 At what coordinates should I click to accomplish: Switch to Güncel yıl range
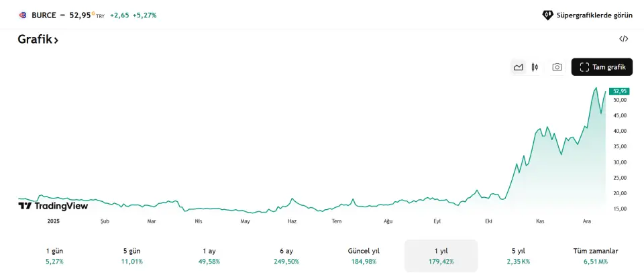(364, 256)
